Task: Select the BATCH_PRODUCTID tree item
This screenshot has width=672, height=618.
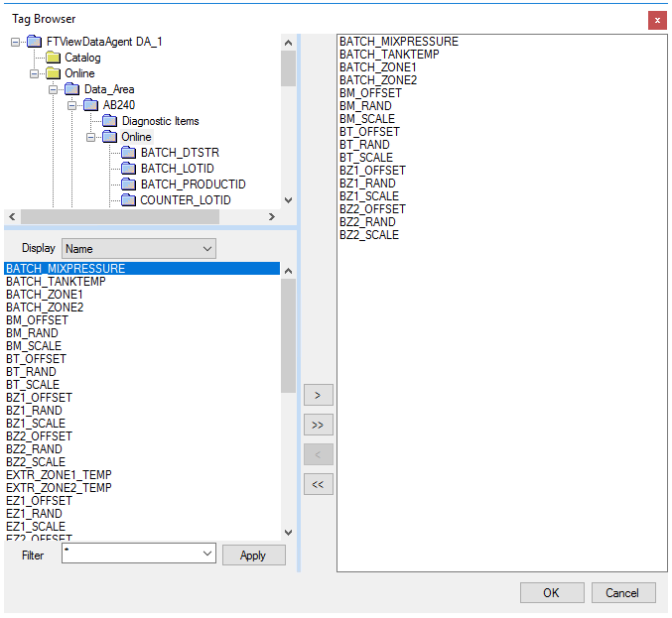Action: [194, 185]
